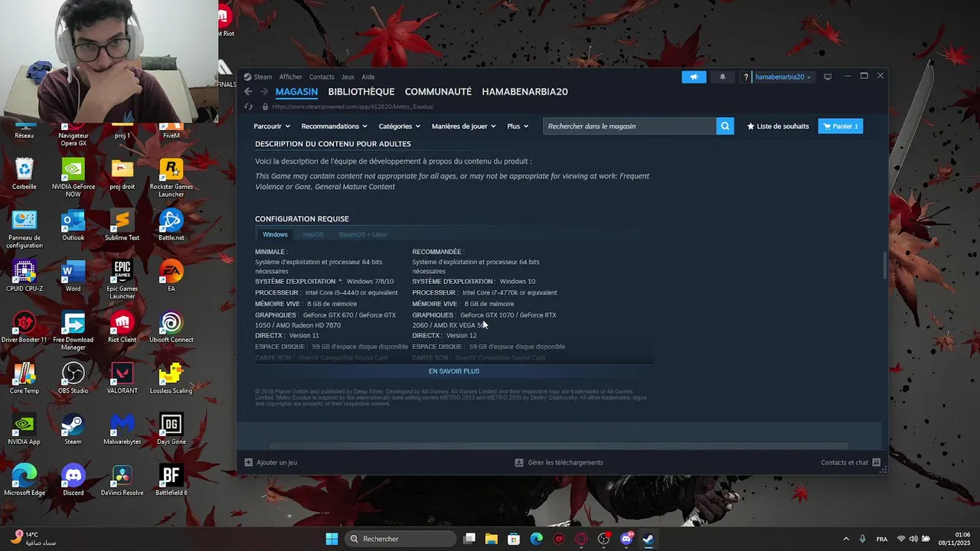Open Contacts menu in Steam
The image size is (980, 551).
[x=322, y=77]
